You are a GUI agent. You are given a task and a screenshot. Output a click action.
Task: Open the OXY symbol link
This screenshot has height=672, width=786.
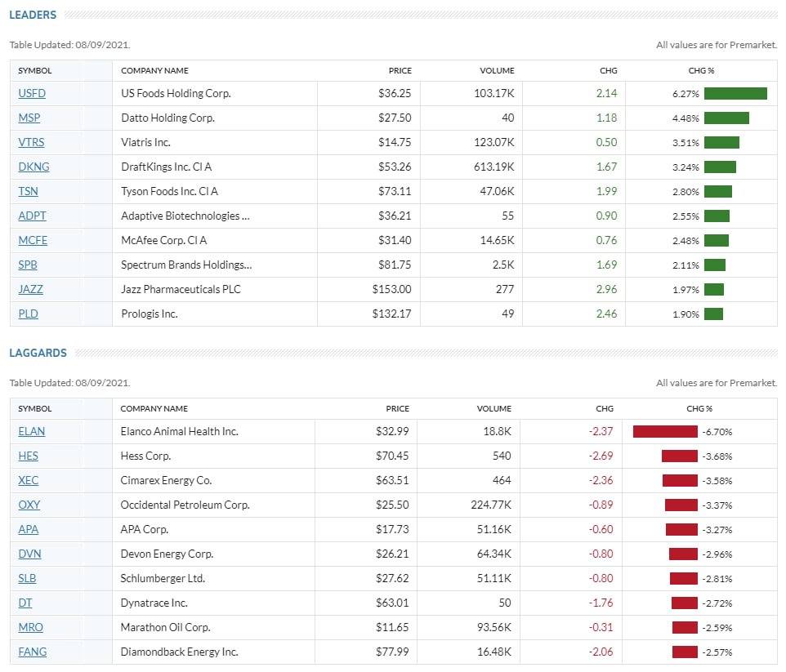29,505
